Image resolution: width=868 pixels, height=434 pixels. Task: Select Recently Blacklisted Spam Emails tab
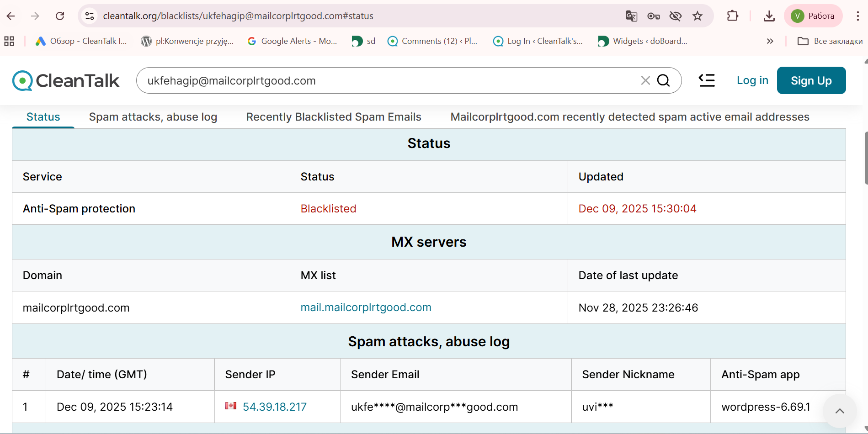[333, 117]
